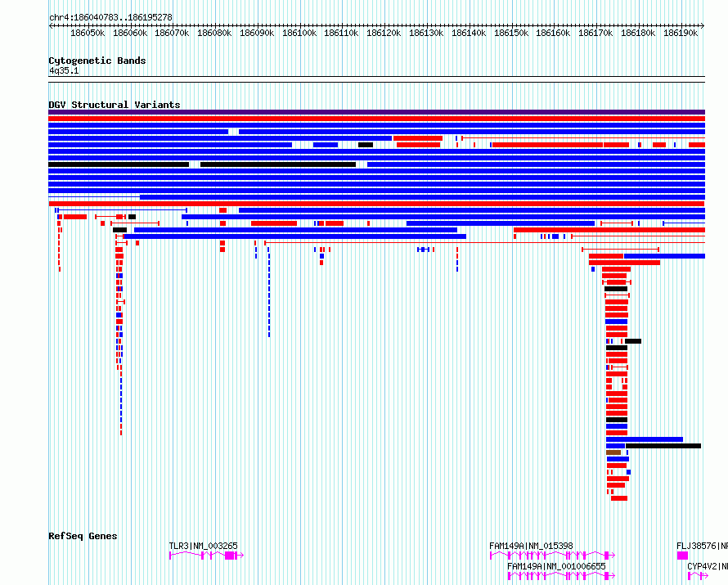This screenshot has height=585, width=728.
Task: Click the 186100k scale tick label
Action: [299, 33]
